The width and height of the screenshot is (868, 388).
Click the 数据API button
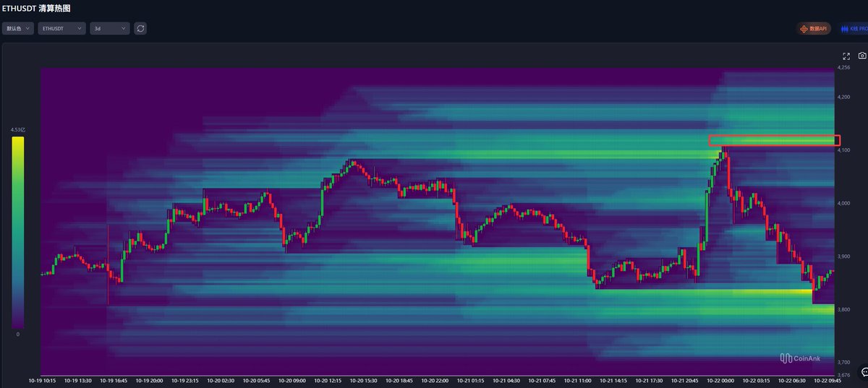coord(814,28)
